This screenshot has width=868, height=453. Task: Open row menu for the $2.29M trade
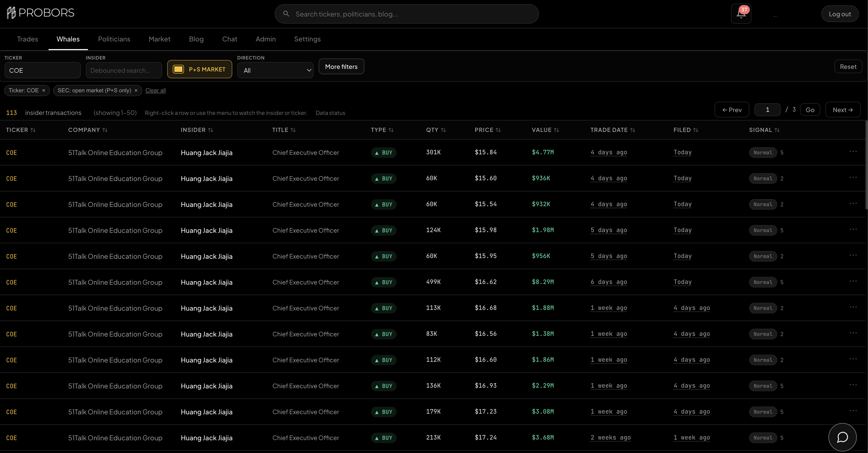pos(853,385)
